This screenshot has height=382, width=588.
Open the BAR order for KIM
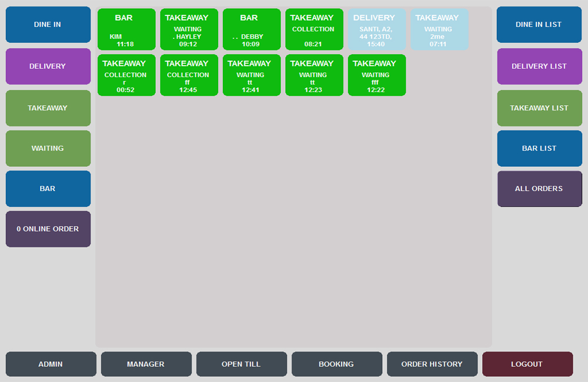tap(126, 29)
